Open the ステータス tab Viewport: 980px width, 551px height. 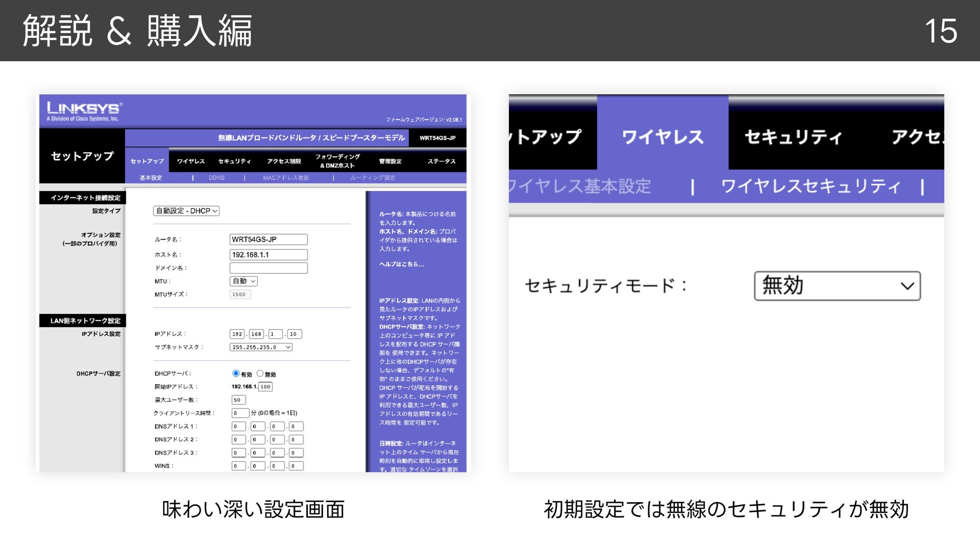[x=442, y=161]
